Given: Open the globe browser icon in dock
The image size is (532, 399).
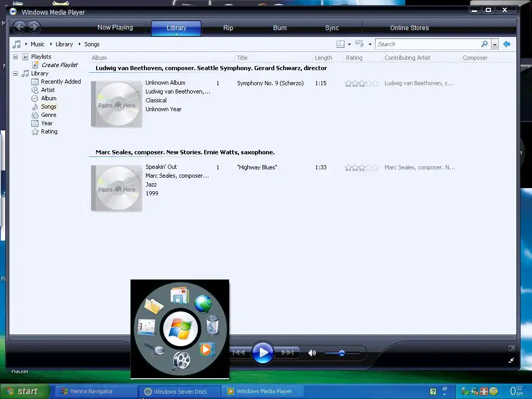Looking at the screenshot, I should (203, 303).
